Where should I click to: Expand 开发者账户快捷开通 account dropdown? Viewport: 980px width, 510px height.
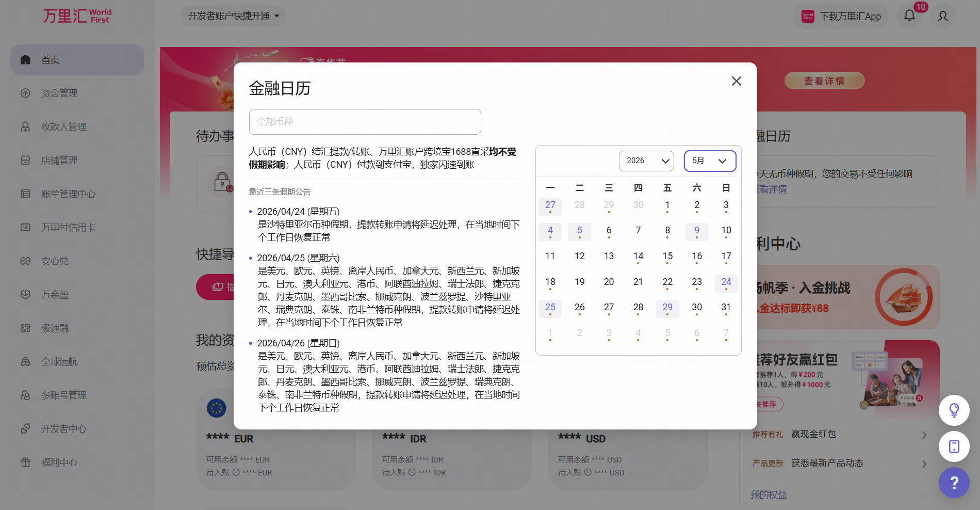tap(233, 16)
